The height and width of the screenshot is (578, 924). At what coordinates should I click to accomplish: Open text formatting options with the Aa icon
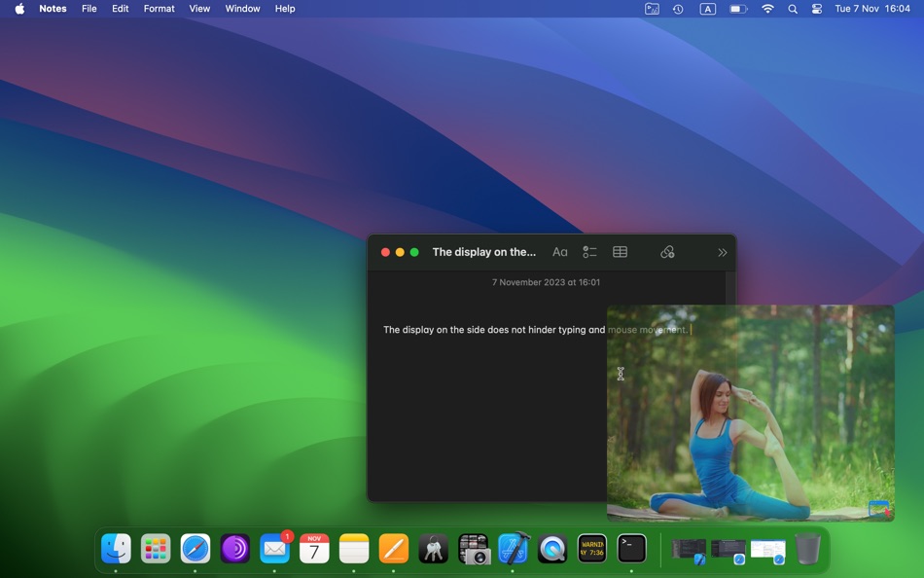[x=559, y=251]
